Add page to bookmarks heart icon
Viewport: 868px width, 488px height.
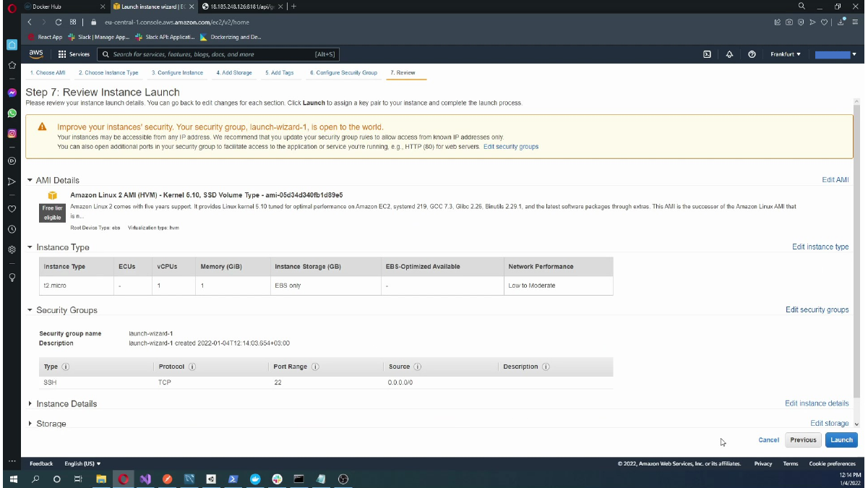tap(823, 22)
